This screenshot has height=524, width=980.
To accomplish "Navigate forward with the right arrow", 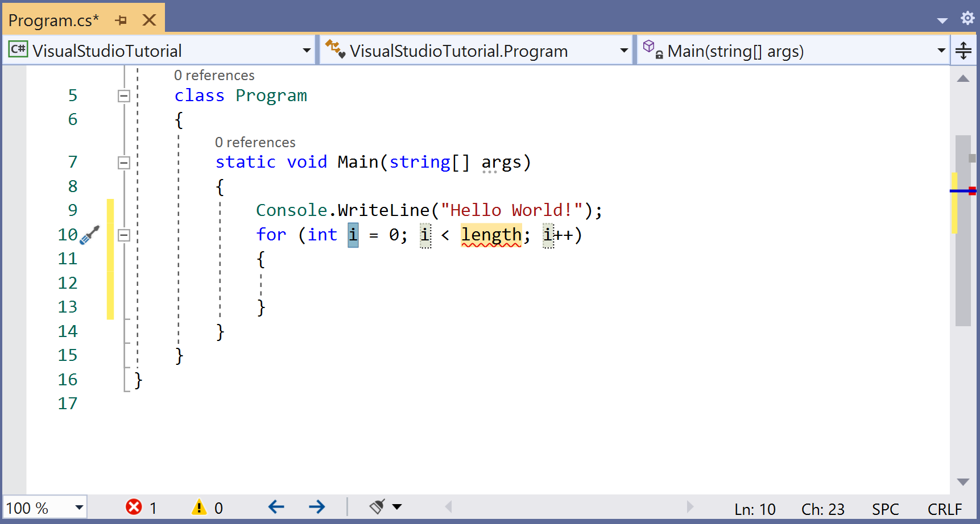I will tap(317, 507).
